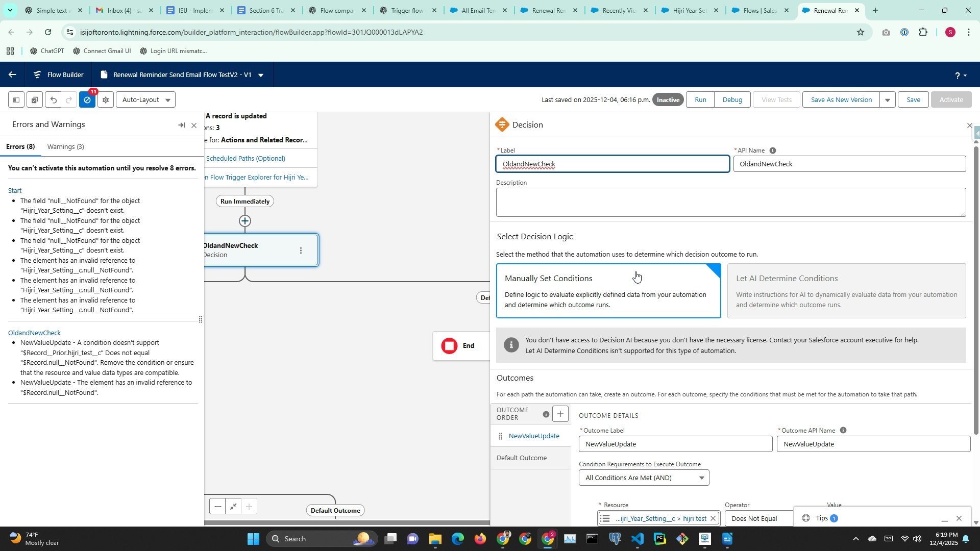Switch to the Warnings (3) tab

click(x=65, y=147)
